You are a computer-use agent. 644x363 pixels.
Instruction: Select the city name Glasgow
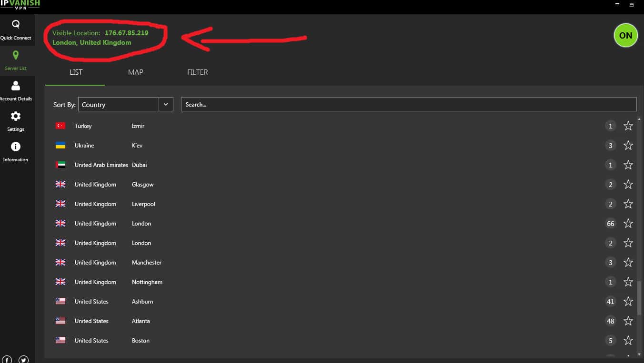pos(142,185)
